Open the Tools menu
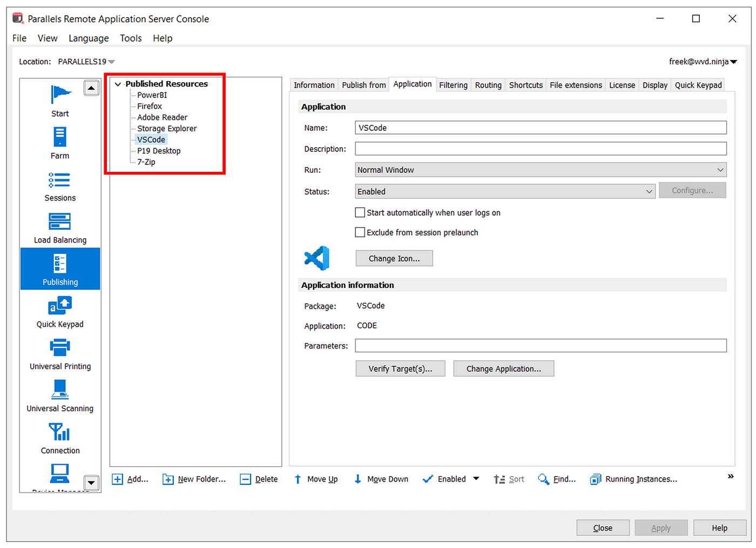Viewport: 756px width, 548px height. (131, 38)
